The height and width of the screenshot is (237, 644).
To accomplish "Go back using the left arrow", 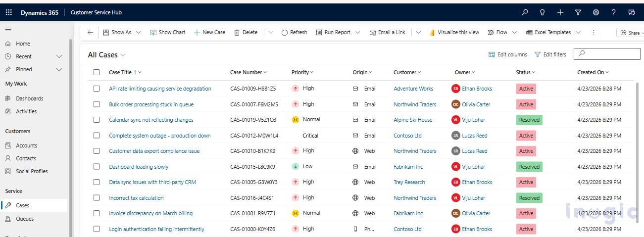I will coord(90,33).
